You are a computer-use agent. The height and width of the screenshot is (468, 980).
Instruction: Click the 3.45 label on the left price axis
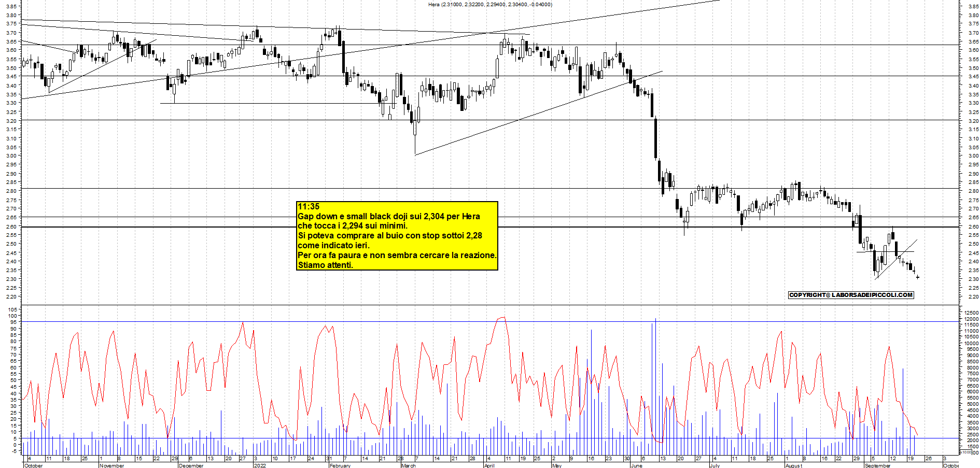tap(11, 77)
